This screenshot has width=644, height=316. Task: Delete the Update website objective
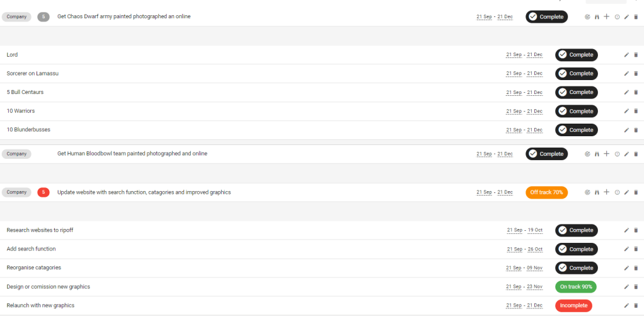(636, 192)
